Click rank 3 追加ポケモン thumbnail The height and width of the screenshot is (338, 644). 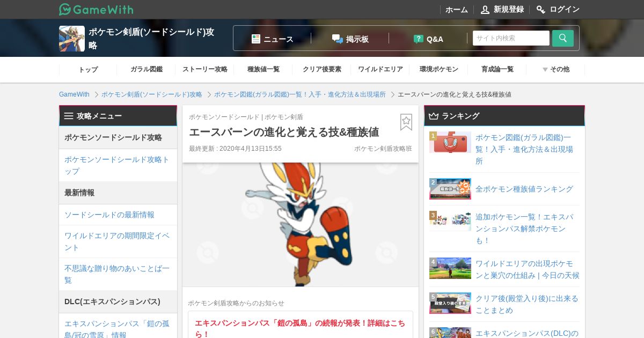coord(450,221)
